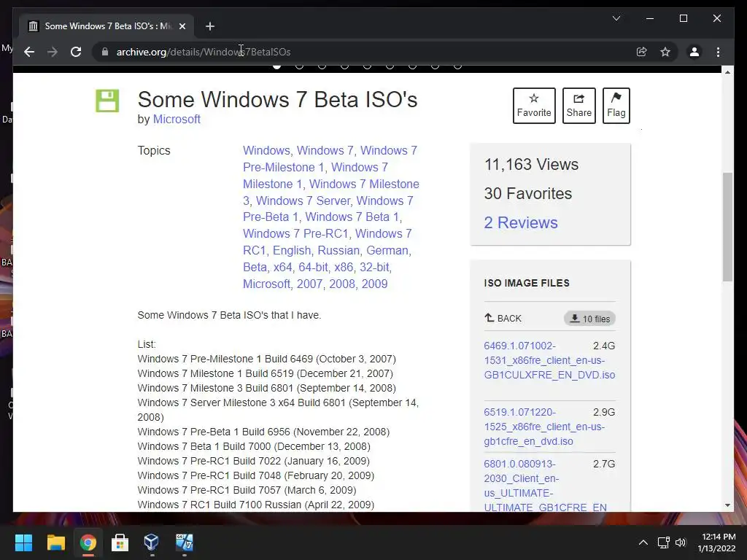The width and height of the screenshot is (747, 560).
Task: Click the scrollbar up arrow
Action: point(727,72)
